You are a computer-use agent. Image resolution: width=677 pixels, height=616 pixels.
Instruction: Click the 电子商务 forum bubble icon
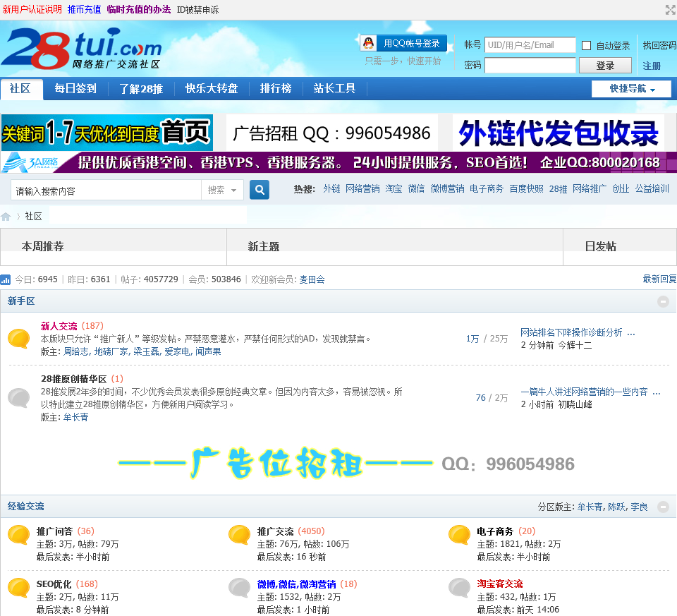coord(459,534)
